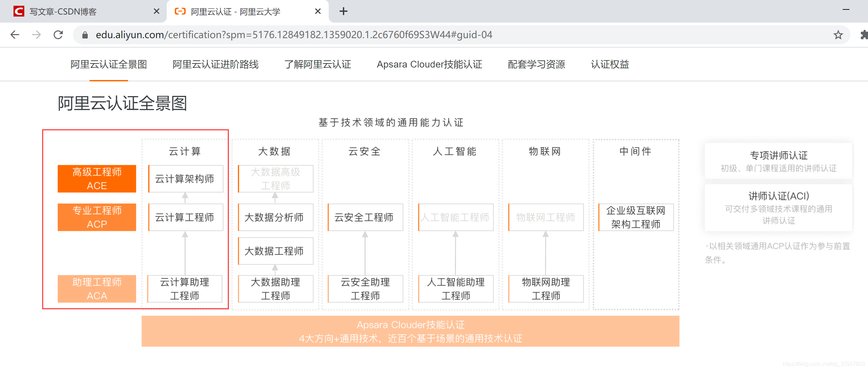Click the greyed 人工智能工程师 box
The image size is (868, 370).
(456, 217)
